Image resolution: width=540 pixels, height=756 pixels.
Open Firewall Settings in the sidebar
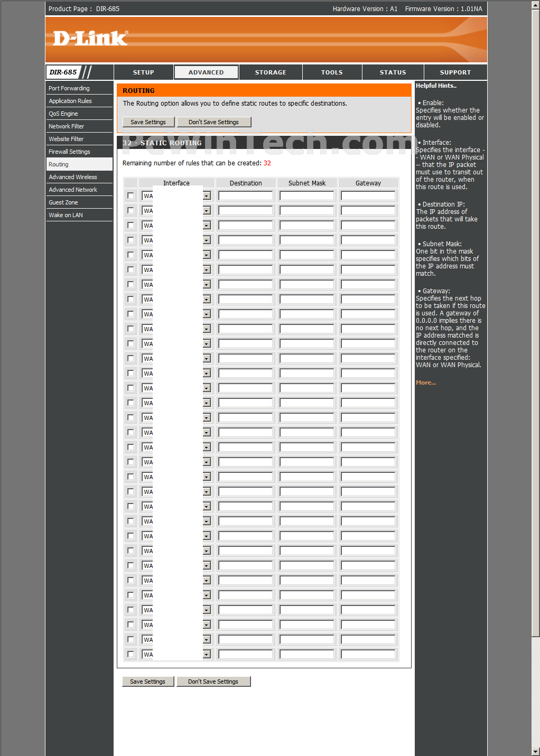79,152
